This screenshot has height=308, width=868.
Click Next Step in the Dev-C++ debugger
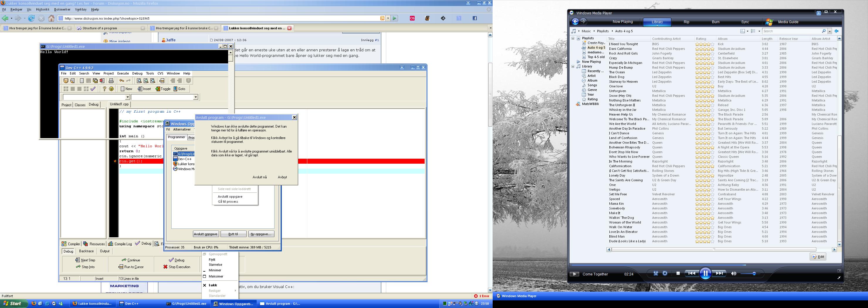(x=85, y=260)
